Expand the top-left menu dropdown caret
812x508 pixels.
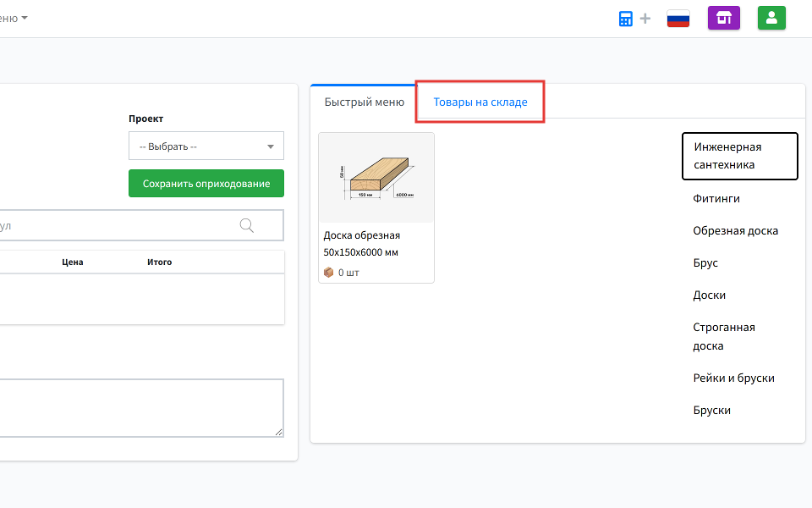24,18
